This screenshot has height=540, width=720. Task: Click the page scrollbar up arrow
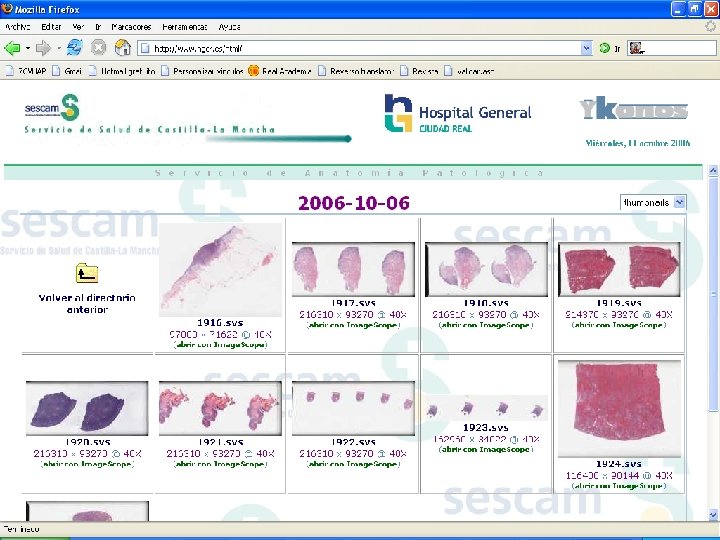(713, 171)
